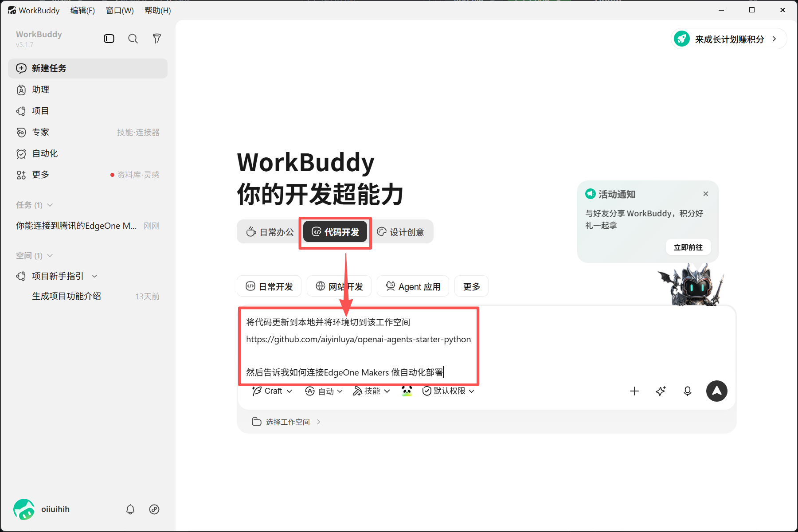The width and height of the screenshot is (798, 532).
Task: Open the 编辑(E) menu
Action: point(82,10)
